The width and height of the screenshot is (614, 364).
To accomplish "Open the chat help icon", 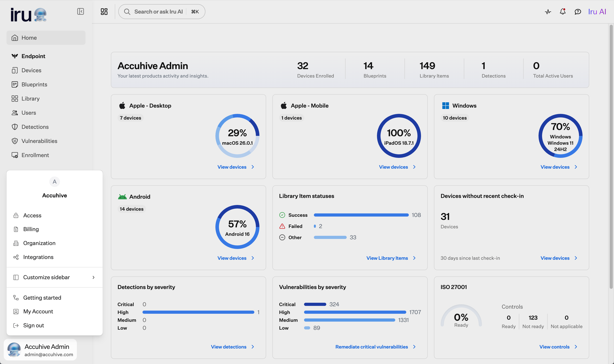I will [578, 12].
